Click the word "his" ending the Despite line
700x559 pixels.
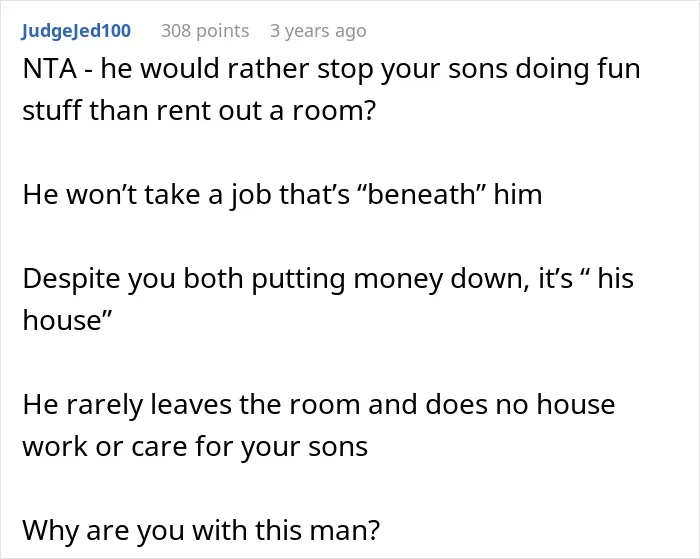pos(616,278)
